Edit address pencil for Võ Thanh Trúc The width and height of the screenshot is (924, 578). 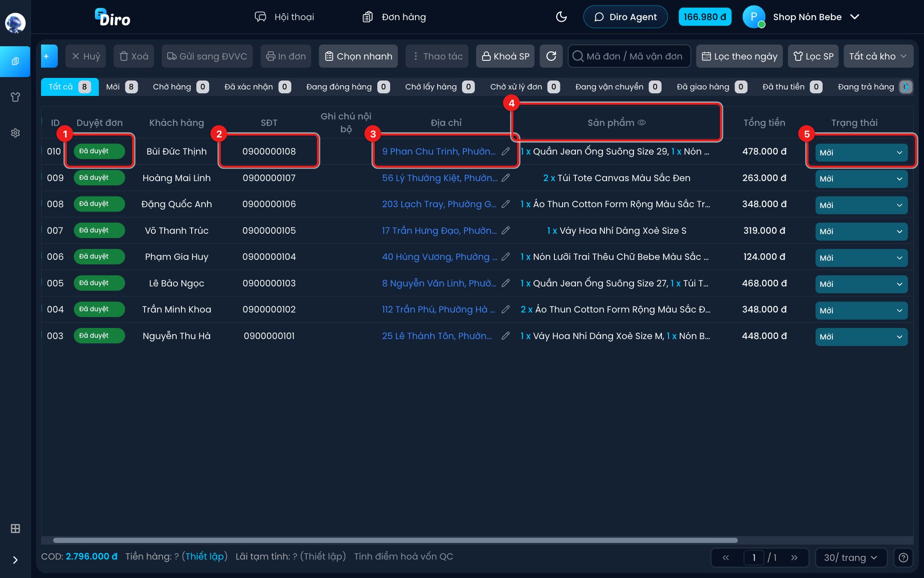point(506,230)
